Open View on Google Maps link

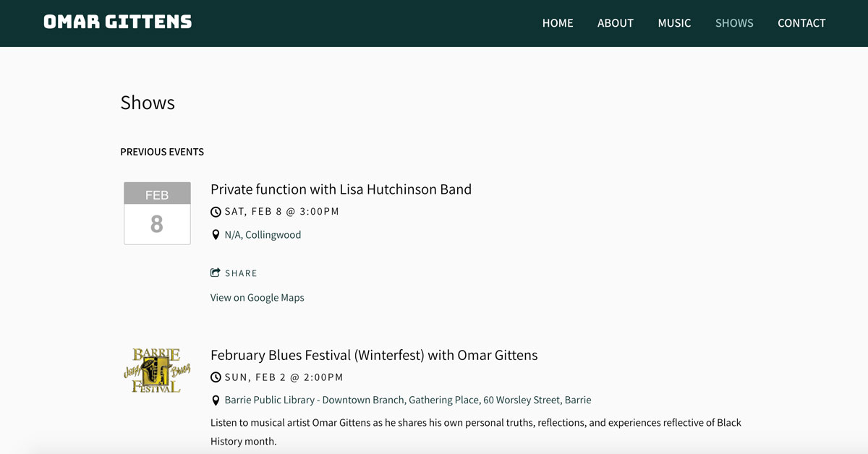[x=258, y=298]
